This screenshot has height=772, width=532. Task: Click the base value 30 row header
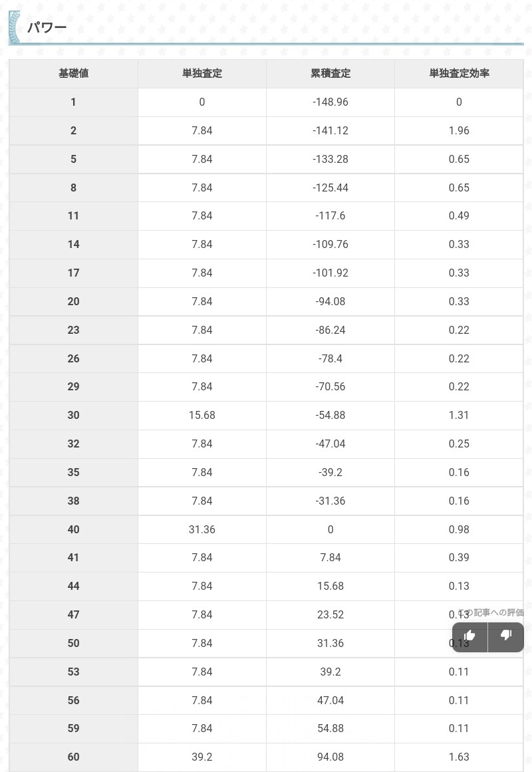(x=73, y=416)
